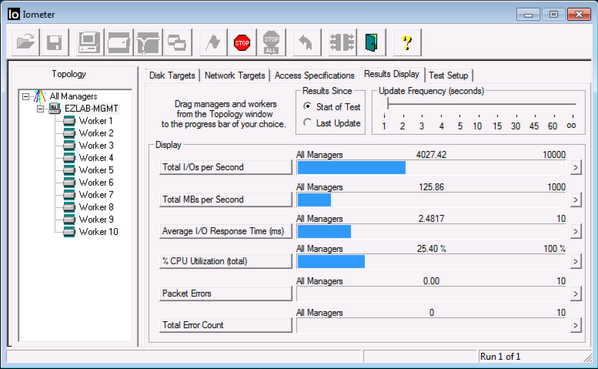Image resolution: width=598 pixels, height=369 pixels.
Task: Click % CPU Utilization progress bar
Action: tap(431, 262)
